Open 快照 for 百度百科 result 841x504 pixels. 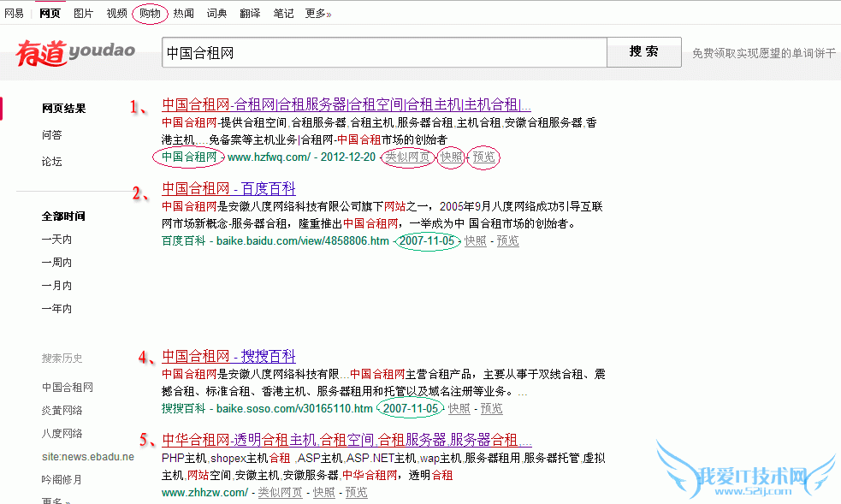(475, 240)
